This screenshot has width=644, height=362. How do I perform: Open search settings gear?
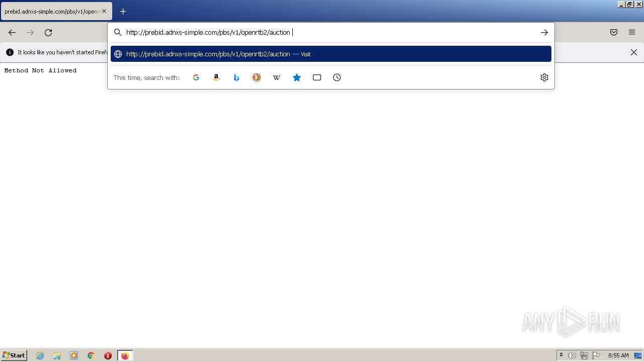pyautogui.click(x=544, y=77)
